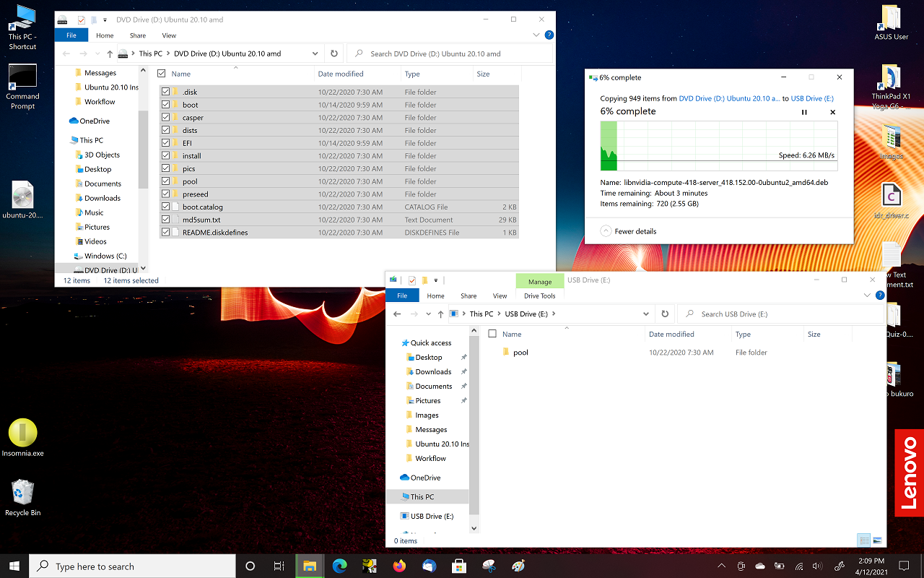Uncheck README.diskdefines checkbox
This screenshot has width=924, height=578.
166,233
